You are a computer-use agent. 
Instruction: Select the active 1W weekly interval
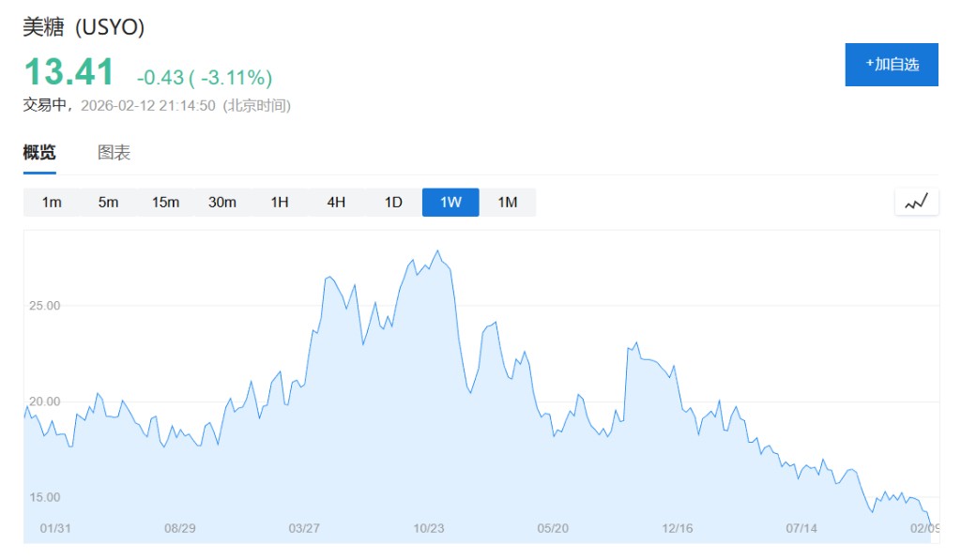(x=450, y=203)
